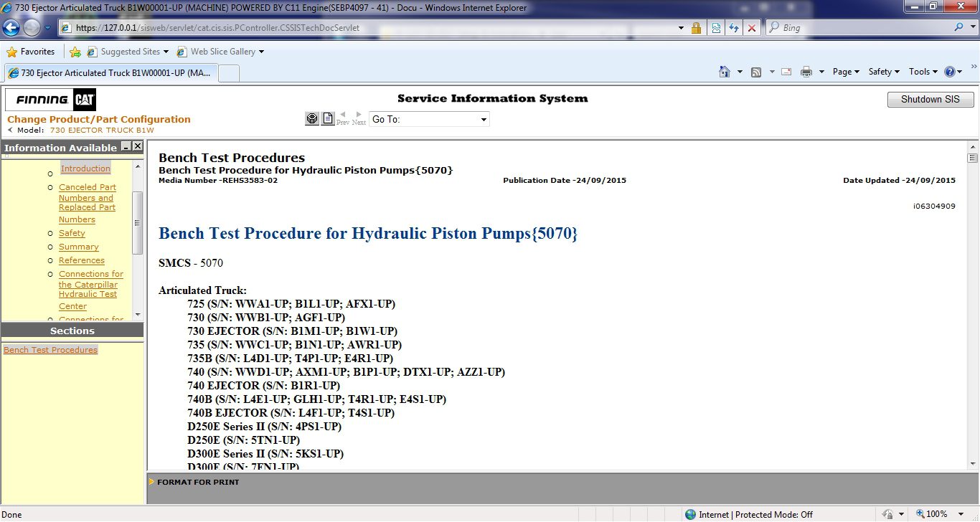This screenshot has height=522, width=980.
Task: Click the 'Internet | Protected Mode: Off' status text
Action: [x=756, y=515]
